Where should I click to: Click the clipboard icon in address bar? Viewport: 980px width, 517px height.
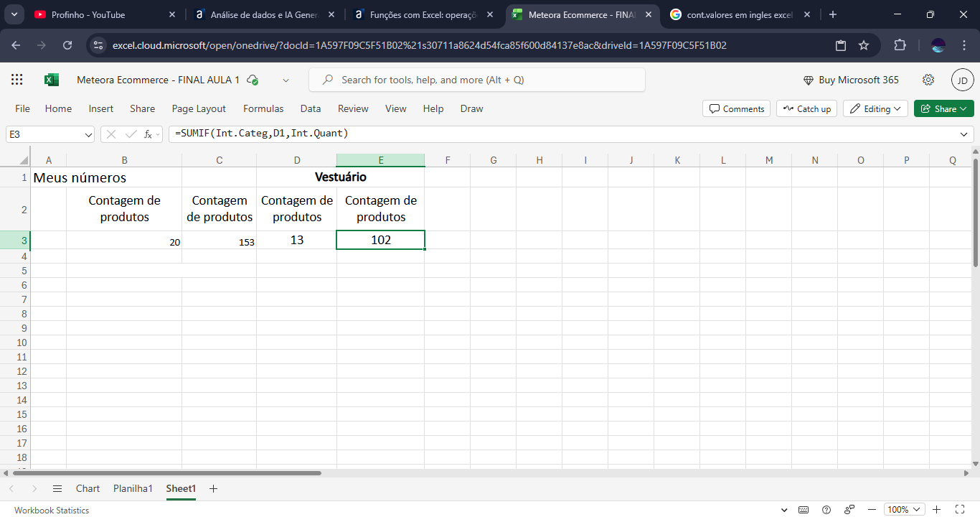tap(841, 45)
